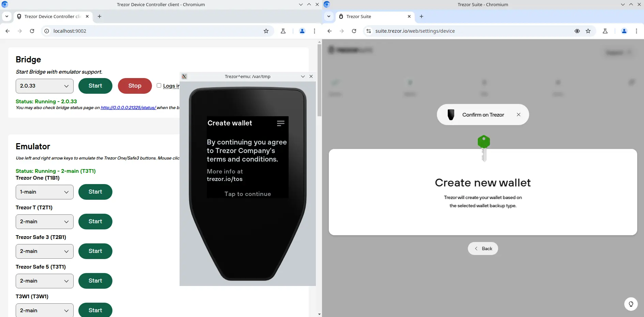The height and width of the screenshot is (317, 644).
Task: Open Chrome Labs in Device Controller window
Action: pos(283,31)
